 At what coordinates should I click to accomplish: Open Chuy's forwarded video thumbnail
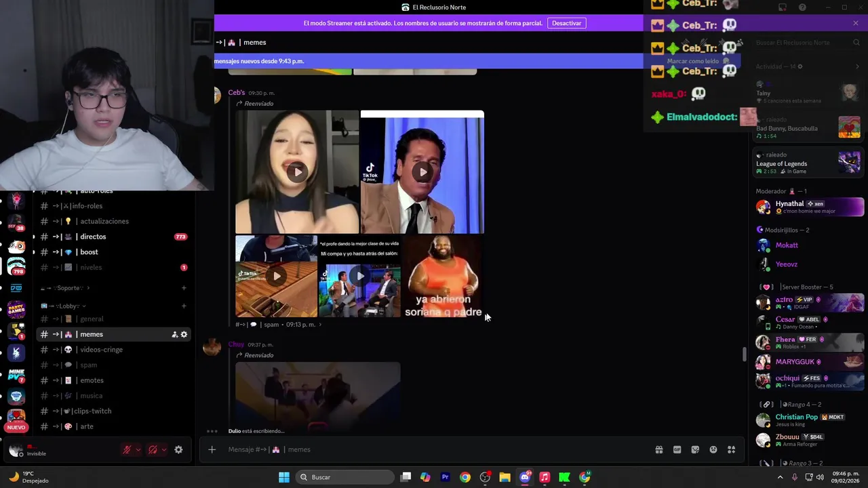pos(317,396)
